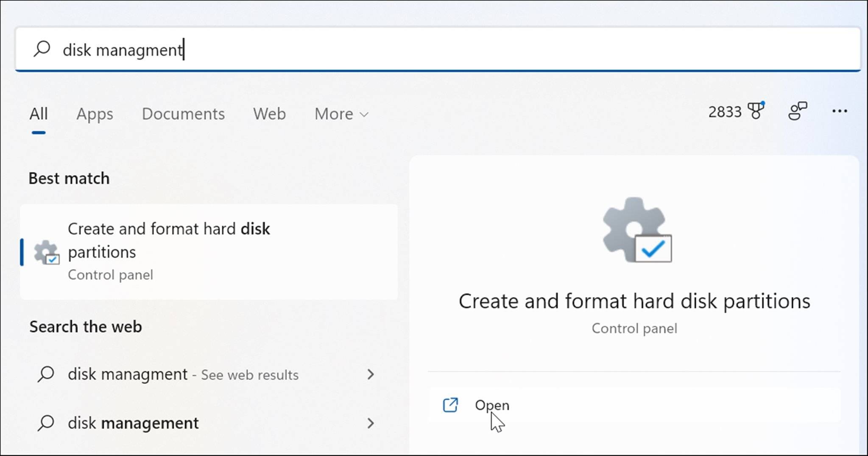
Task: Switch to the Apps tab
Action: coord(95,114)
